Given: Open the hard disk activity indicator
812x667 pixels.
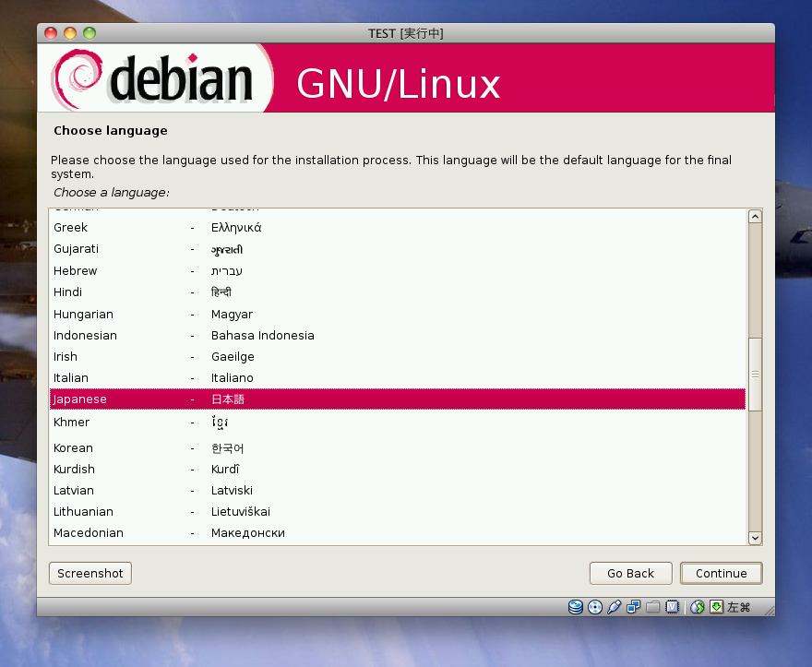Looking at the screenshot, I should tap(576, 607).
